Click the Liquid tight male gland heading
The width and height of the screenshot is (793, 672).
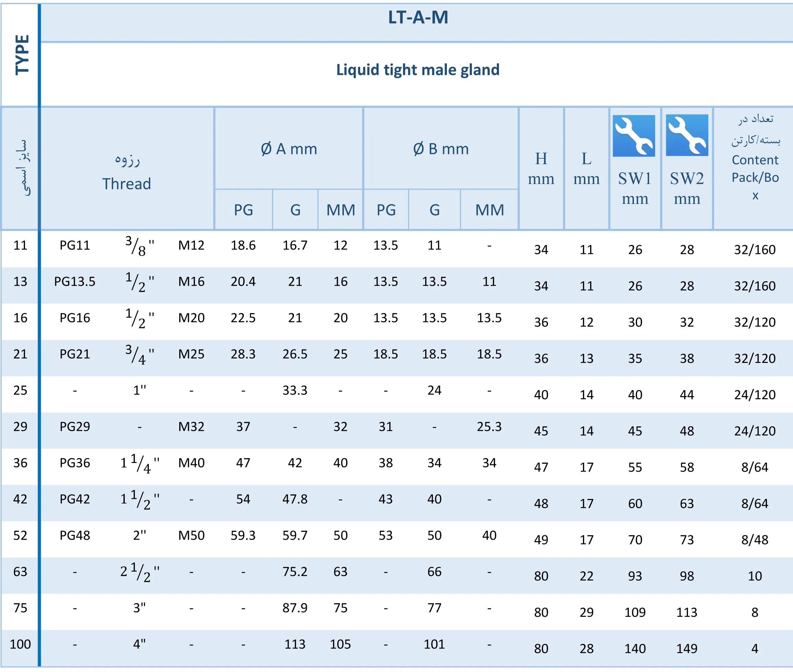[417, 70]
